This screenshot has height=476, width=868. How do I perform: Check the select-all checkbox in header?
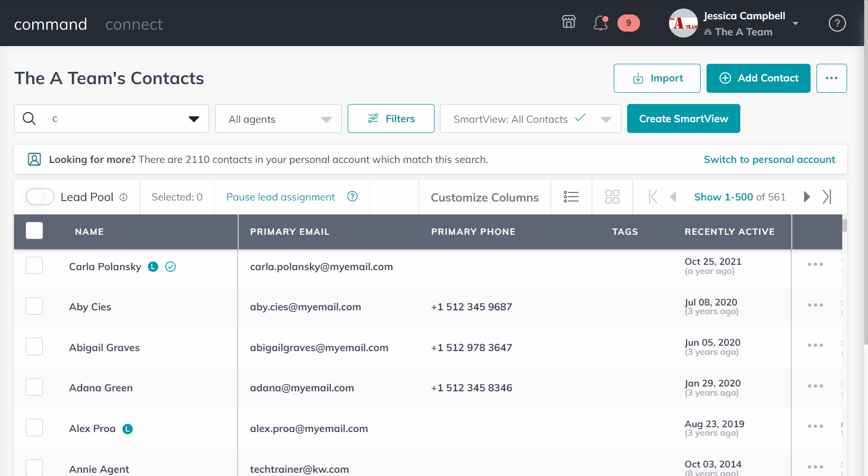(x=34, y=230)
